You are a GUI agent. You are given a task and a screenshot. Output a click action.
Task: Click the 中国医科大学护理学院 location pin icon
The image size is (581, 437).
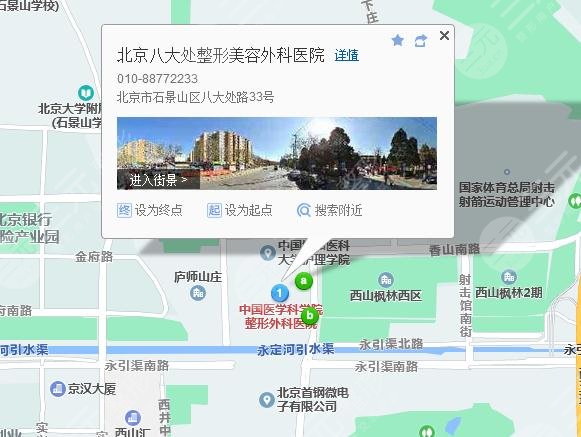(x=267, y=253)
